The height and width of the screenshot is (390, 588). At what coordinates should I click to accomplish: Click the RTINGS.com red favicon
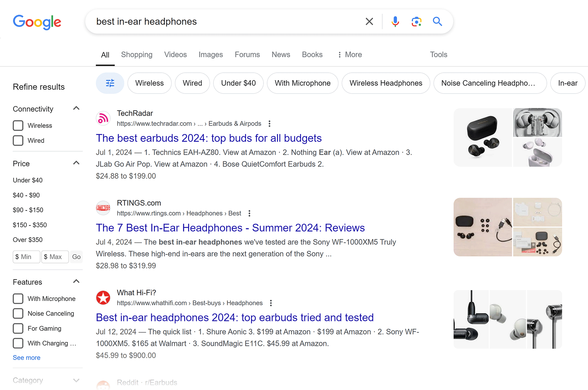[103, 208]
